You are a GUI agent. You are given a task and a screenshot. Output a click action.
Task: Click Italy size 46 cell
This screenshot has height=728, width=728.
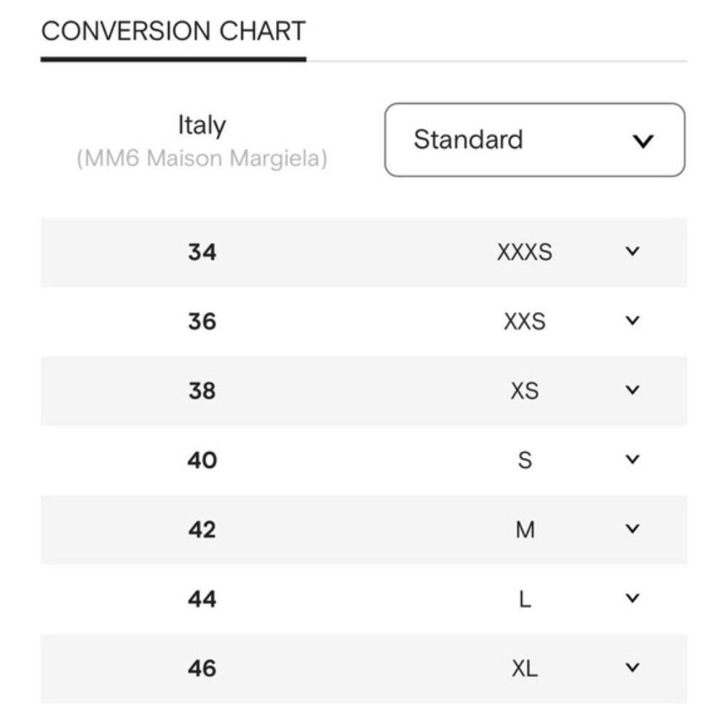pos(202,668)
